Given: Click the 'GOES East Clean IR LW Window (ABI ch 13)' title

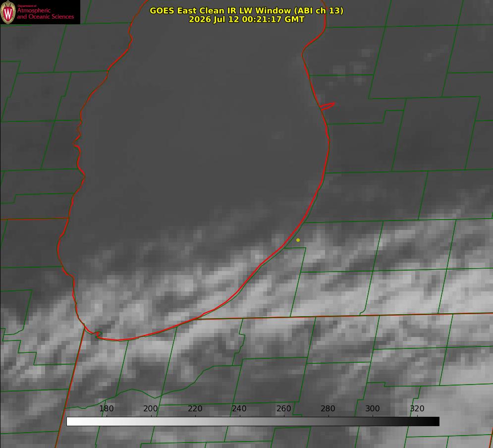Looking at the screenshot, I should click(x=247, y=10).
